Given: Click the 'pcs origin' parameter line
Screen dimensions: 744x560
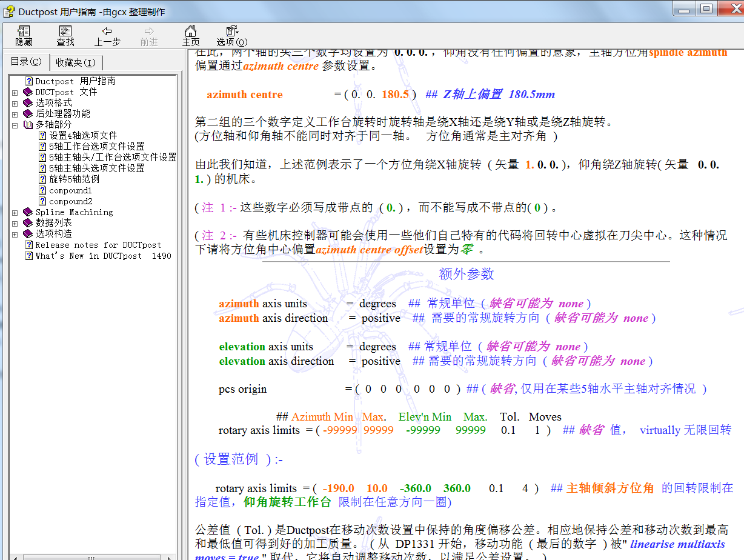Looking at the screenshot, I should coord(243,389).
